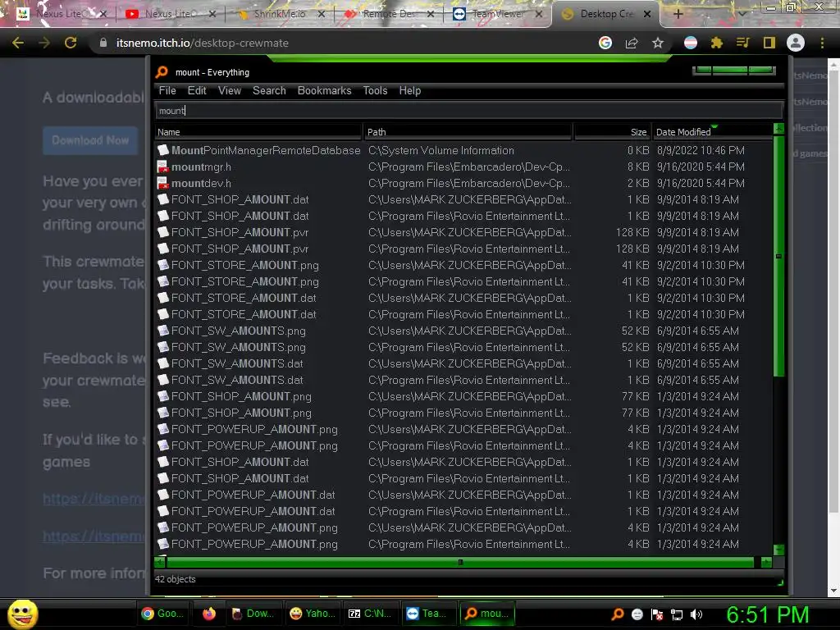Open the Downloads taskbar button

click(253, 614)
